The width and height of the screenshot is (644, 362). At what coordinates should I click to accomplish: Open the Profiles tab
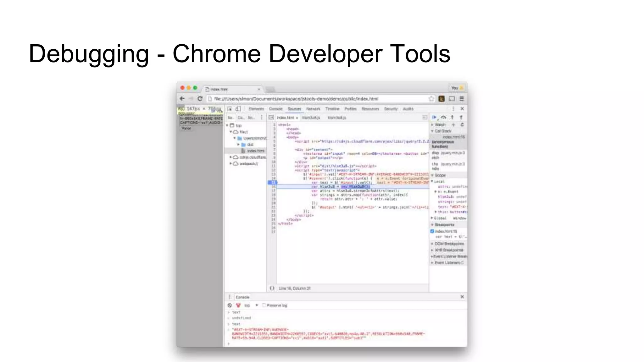pos(350,109)
